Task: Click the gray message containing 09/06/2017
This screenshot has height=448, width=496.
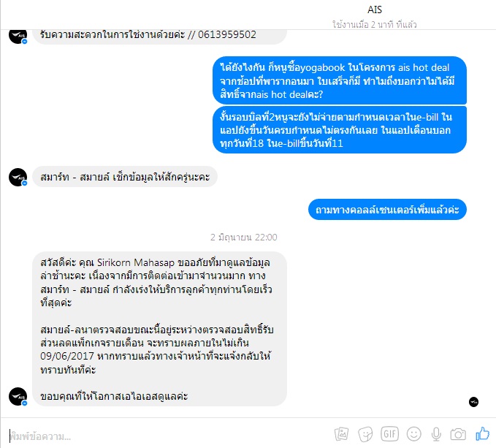Action: (x=159, y=329)
